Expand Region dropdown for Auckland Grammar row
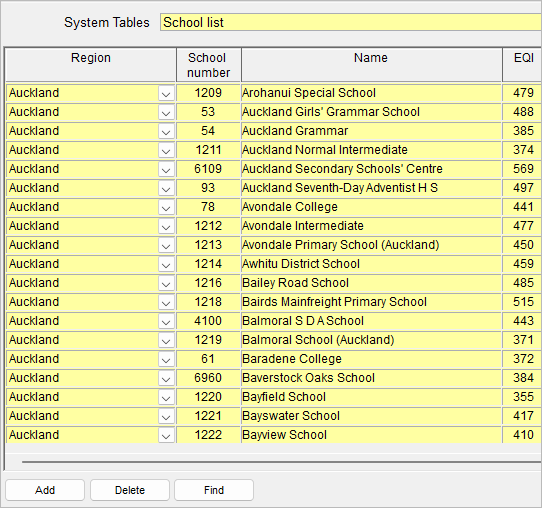 click(166, 131)
